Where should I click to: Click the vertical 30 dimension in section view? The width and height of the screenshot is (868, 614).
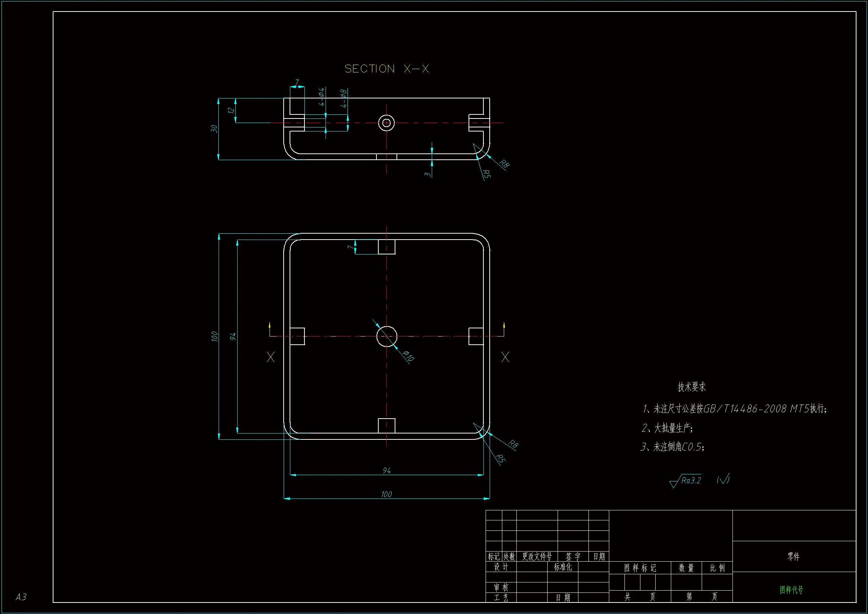pyautogui.click(x=214, y=129)
